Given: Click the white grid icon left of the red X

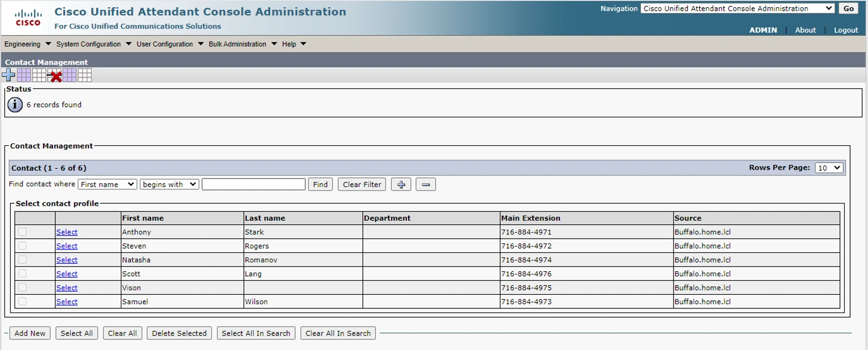Looking at the screenshot, I should (39, 75).
